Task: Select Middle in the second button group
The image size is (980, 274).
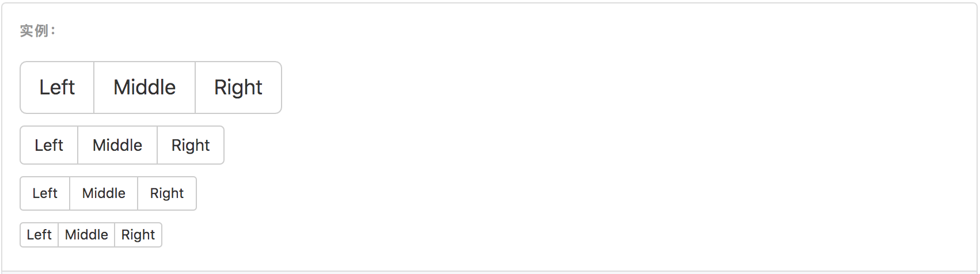Action: click(x=117, y=145)
